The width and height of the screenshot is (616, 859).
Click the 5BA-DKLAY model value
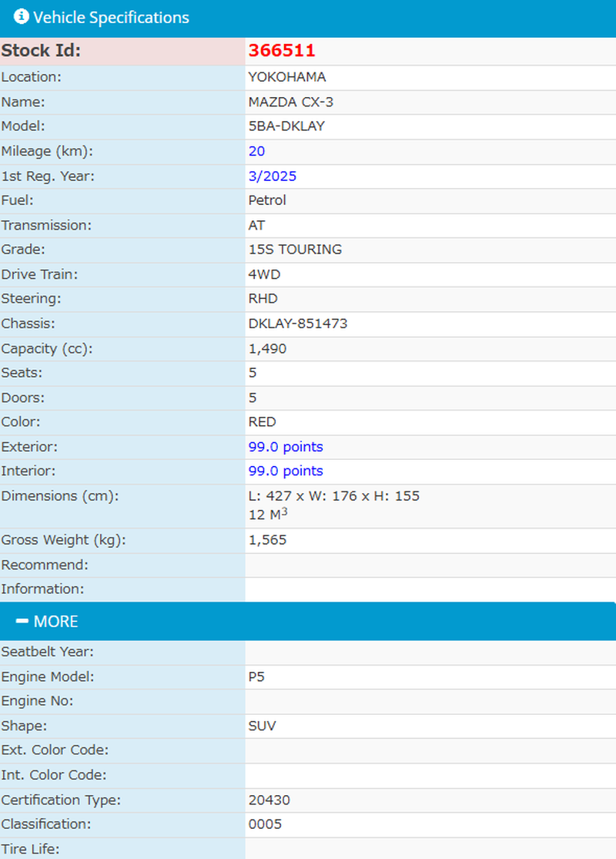pos(286,126)
